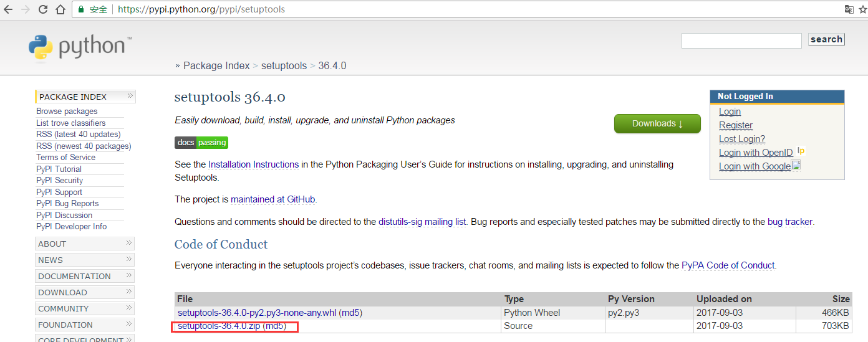The width and height of the screenshot is (868, 342).
Task: Open the browser home page icon
Action: [x=60, y=9]
